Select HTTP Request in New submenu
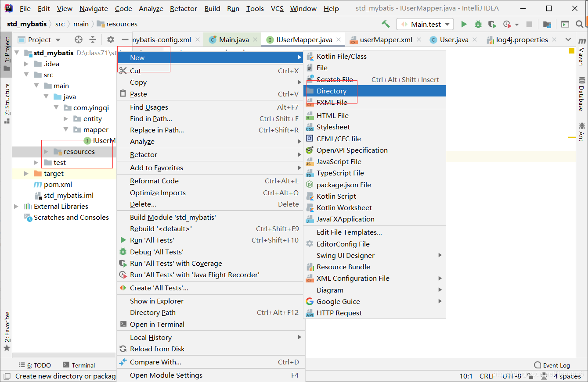588x382 pixels. (x=375, y=313)
